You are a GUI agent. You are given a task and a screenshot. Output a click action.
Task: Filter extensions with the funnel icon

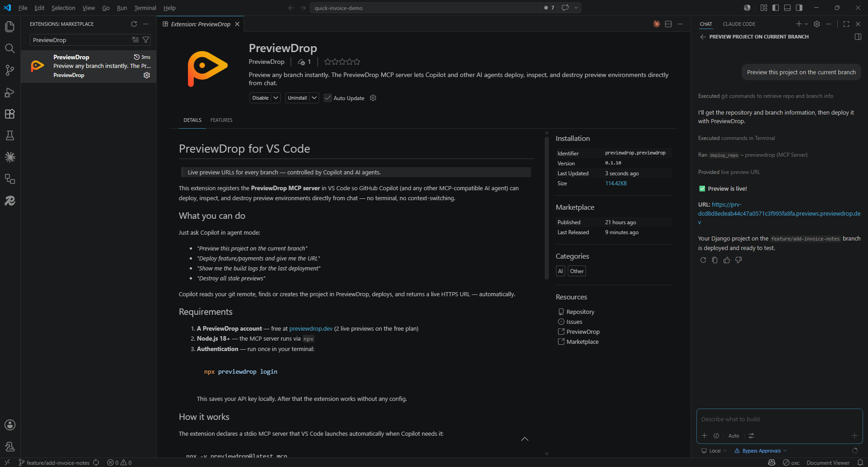click(146, 40)
